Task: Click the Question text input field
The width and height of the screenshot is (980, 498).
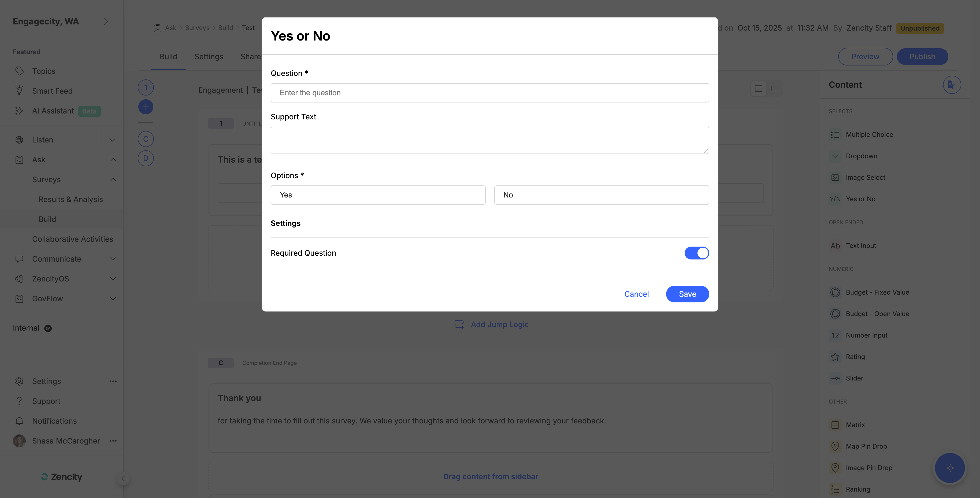Action: [490, 93]
